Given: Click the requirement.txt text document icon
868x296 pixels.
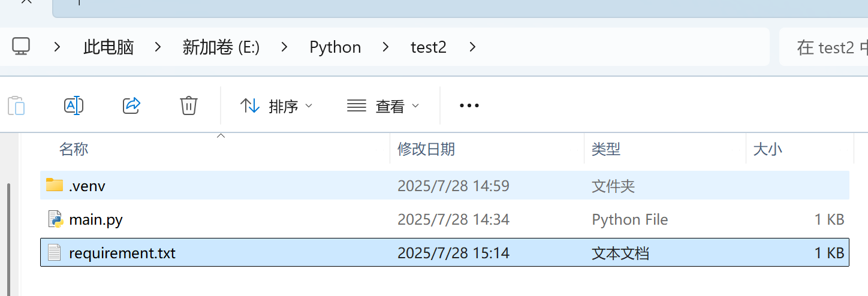Looking at the screenshot, I should [x=55, y=253].
